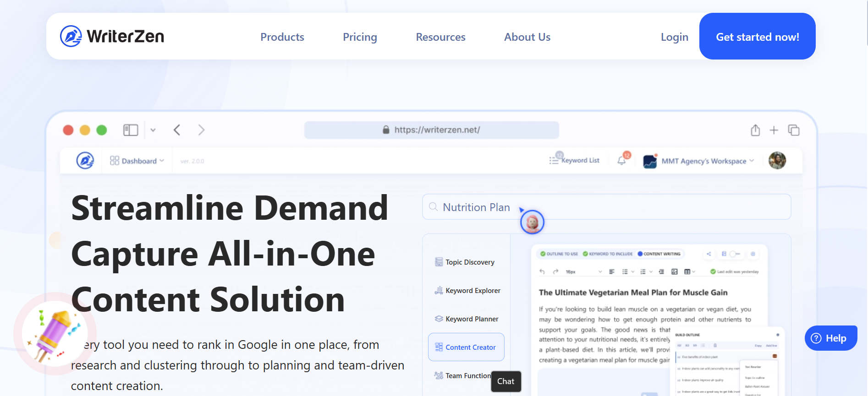The width and height of the screenshot is (868, 396).
Task: Select Content Creator in sidebar
Action: (x=466, y=347)
